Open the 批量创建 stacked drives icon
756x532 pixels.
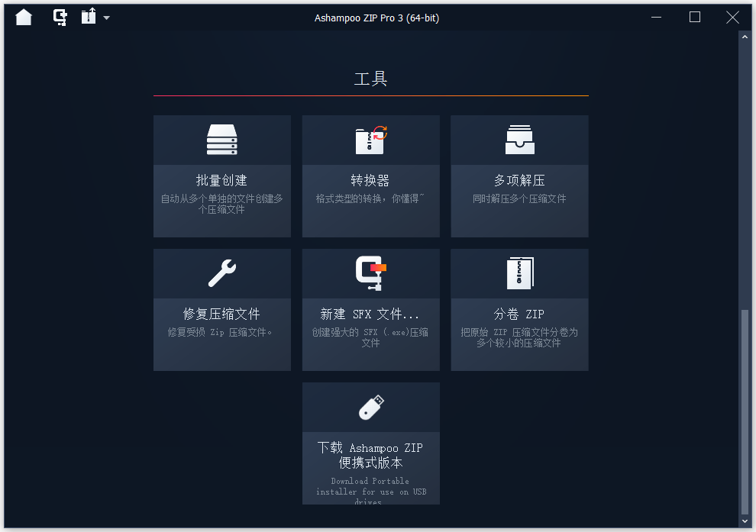click(221, 140)
